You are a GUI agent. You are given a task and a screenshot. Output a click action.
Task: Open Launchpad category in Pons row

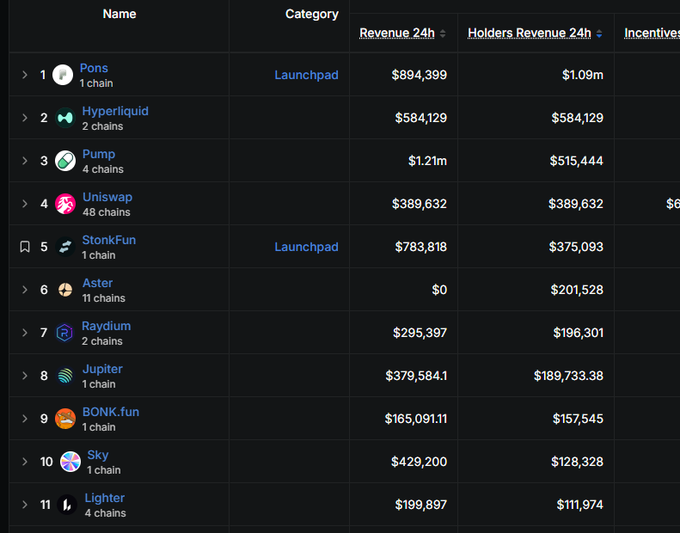[x=306, y=75]
